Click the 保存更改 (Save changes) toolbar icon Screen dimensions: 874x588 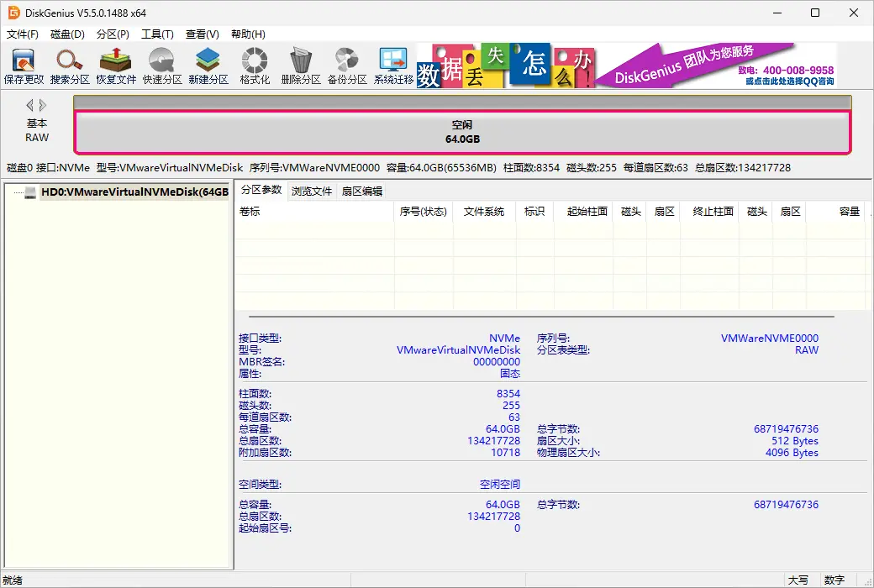(x=24, y=66)
